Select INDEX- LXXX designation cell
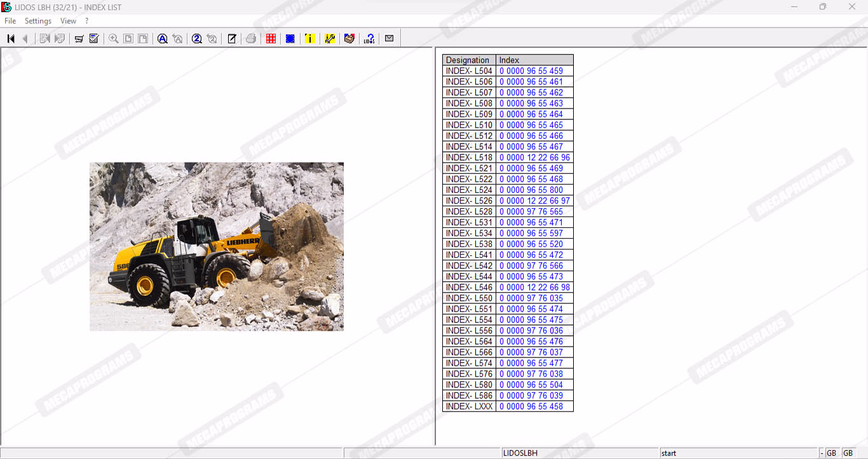This screenshot has width=868, height=459. click(x=470, y=406)
